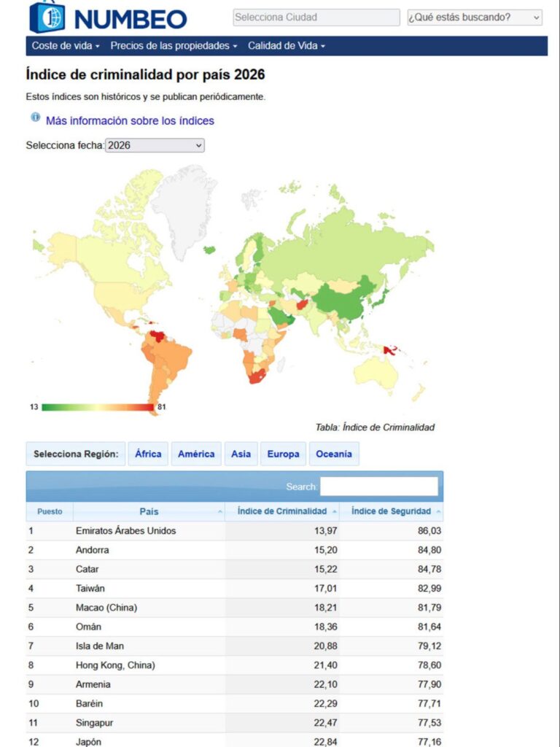
Task: Click the green-to-red map color legend
Action: [x=98, y=407]
